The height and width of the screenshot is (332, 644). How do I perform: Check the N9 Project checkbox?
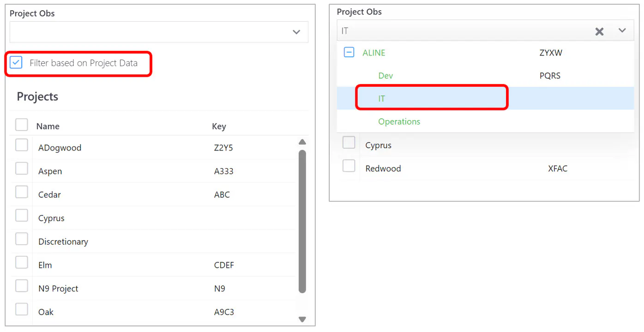pos(22,286)
